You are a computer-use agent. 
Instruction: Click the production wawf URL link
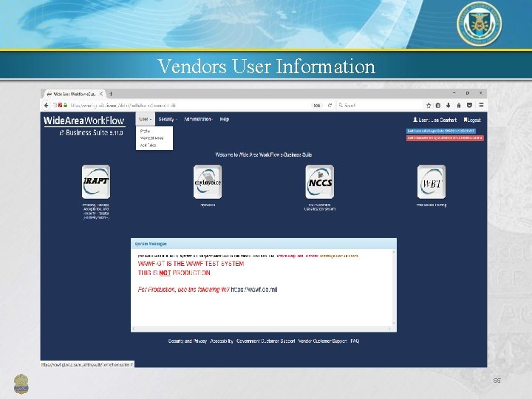(254, 290)
